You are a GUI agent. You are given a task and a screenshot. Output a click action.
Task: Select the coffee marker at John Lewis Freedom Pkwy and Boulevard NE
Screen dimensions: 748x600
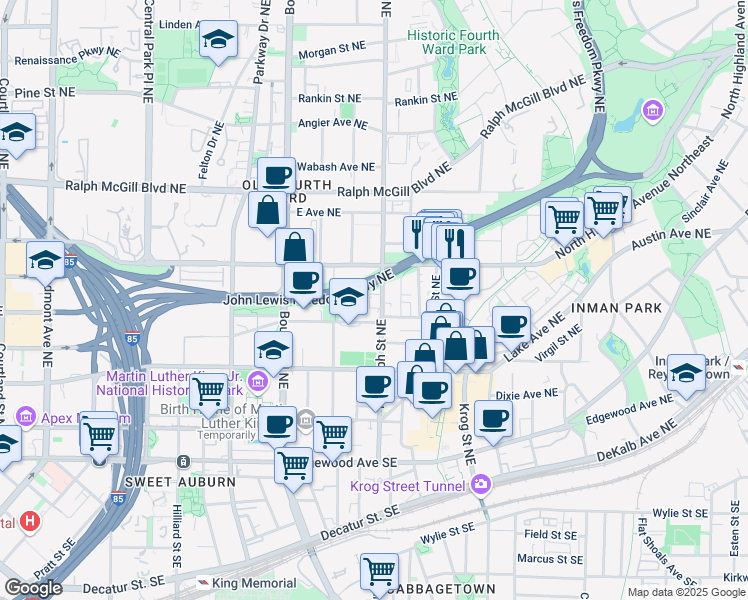pos(303,282)
